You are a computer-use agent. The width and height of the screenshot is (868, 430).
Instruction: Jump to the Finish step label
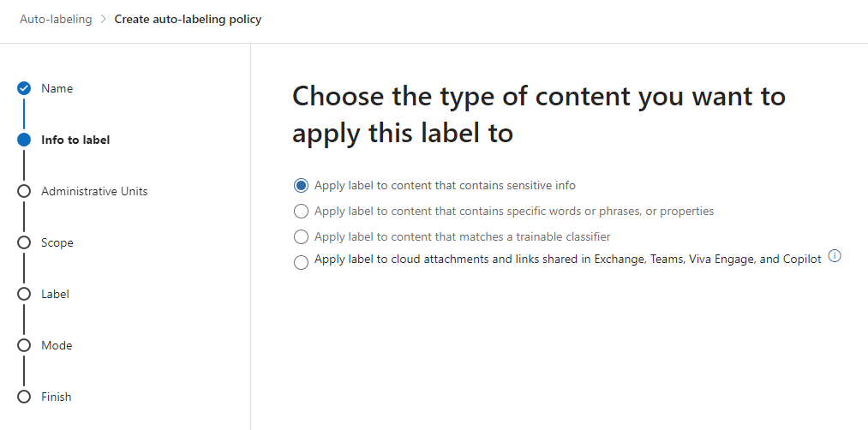57,397
